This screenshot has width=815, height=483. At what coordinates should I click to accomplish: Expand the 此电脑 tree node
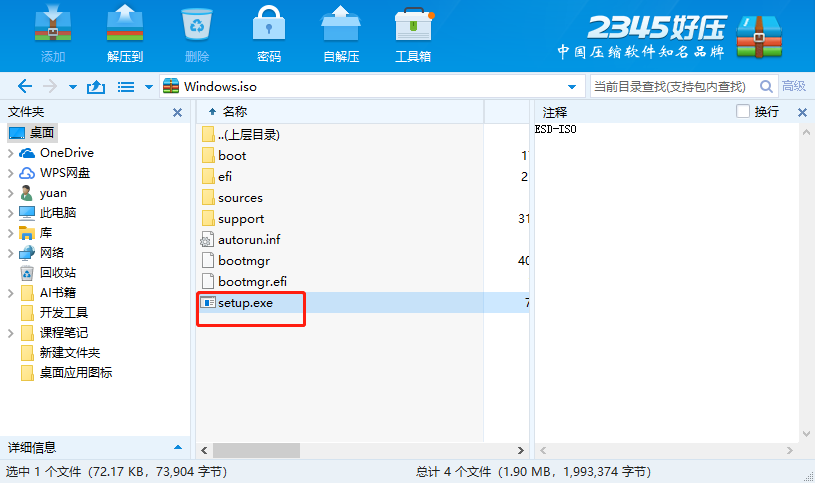[x=10, y=213]
